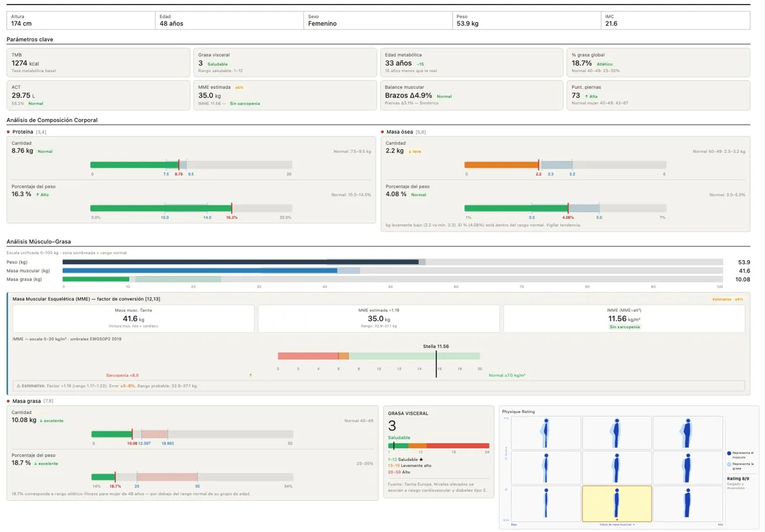Screen dimensions: 765x532
Task: Click the red bullet beside Proteína heading
Action: pos(9,132)
